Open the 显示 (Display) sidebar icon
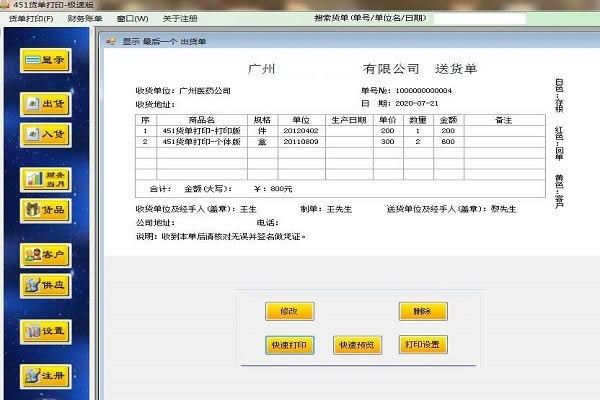Screen dimensions: 600x400 click(x=47, y=60)
